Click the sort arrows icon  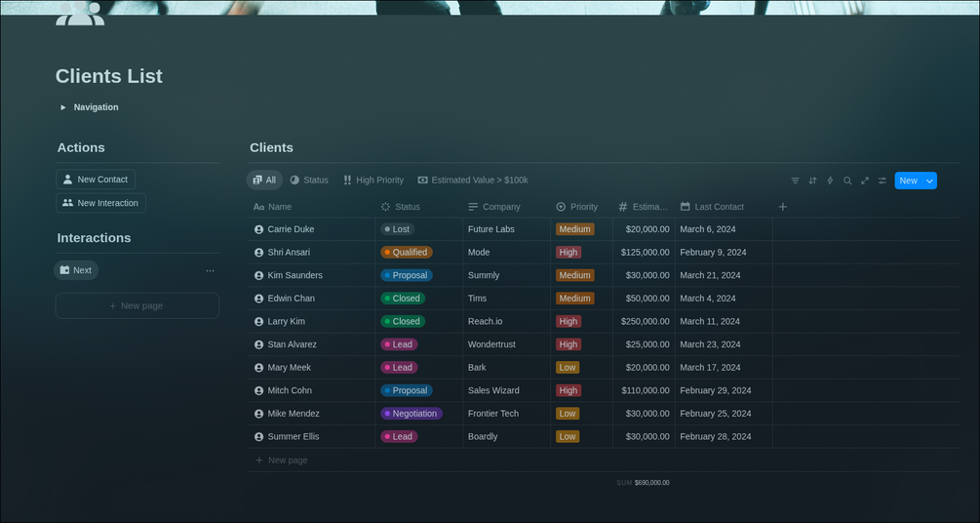point(812,181)
